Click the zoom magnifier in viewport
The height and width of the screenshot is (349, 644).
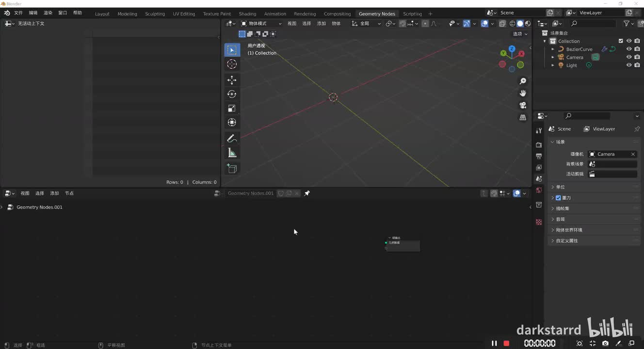coord(523,81)
